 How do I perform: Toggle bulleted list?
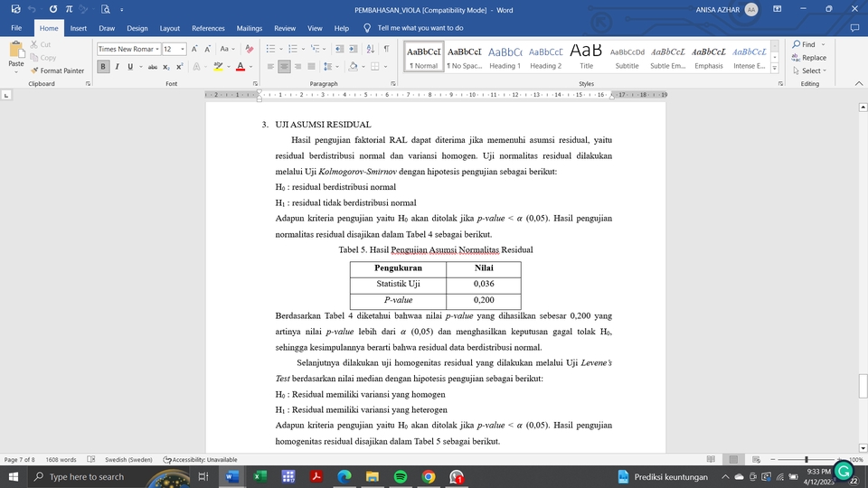tap(270, 49)
